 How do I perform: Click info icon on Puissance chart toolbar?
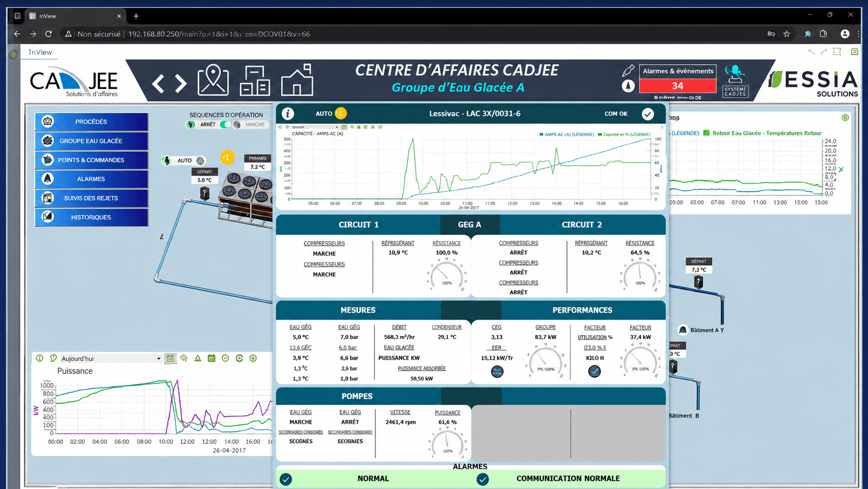pyautogui.click(x=39, y=358)
